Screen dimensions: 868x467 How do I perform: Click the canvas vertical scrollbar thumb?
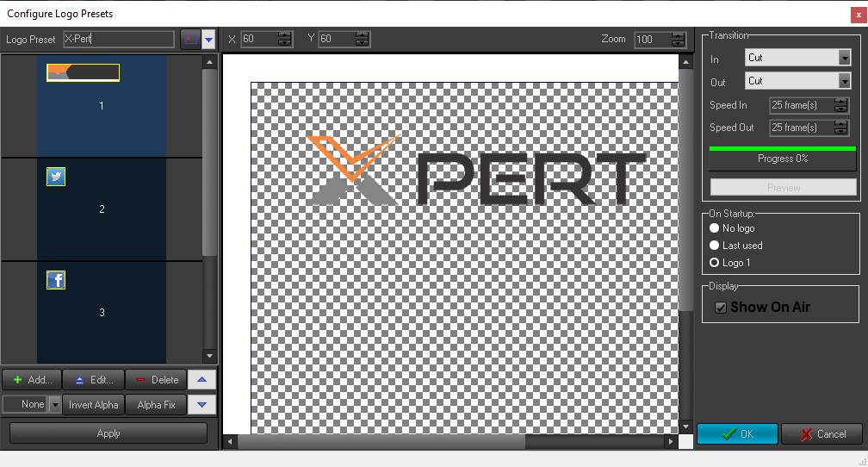pos(685,190)
